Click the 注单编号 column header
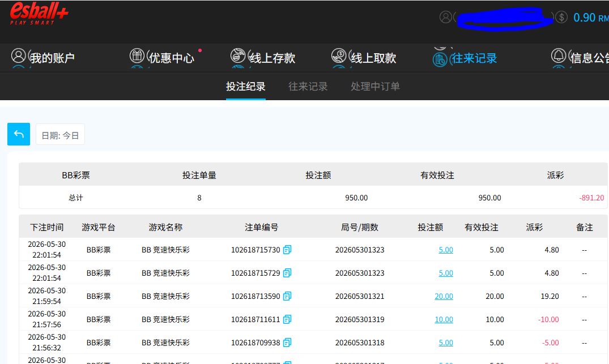 tap(261, 228)
